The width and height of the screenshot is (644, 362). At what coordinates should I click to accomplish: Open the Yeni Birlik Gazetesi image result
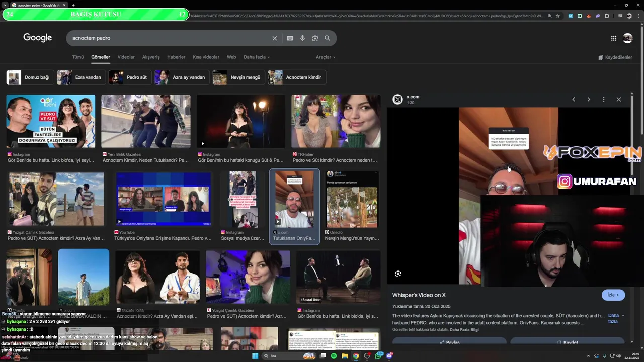click(x=145, y=121)
